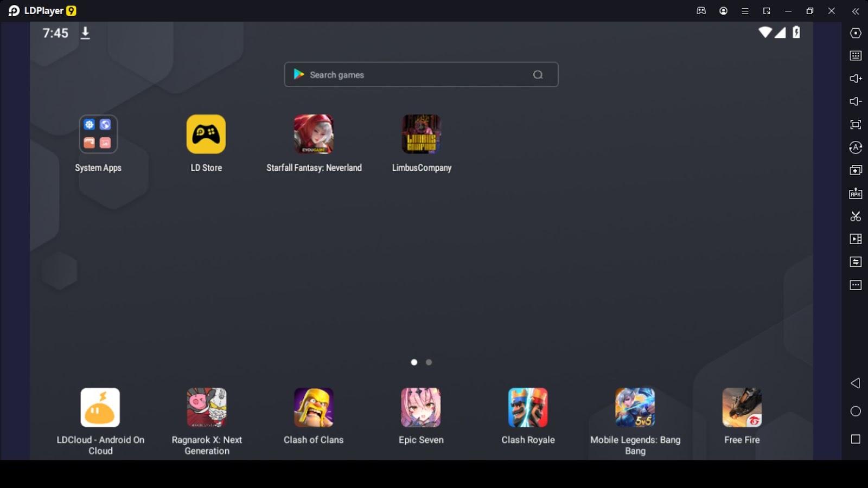Open the Operation recorder (circled A icon)
Screen dimensions: 868x488
click(x=856, y=147)
